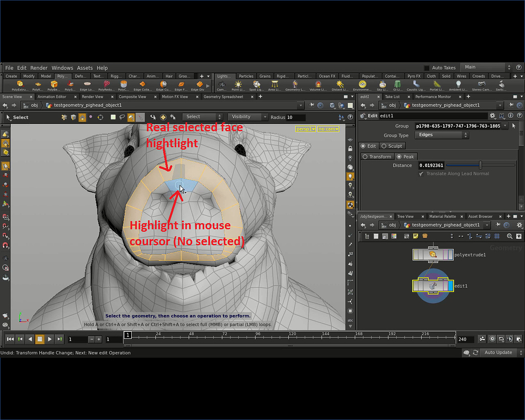
Task: Click the pin icon next to the path bar
Action: click(312, 105)
